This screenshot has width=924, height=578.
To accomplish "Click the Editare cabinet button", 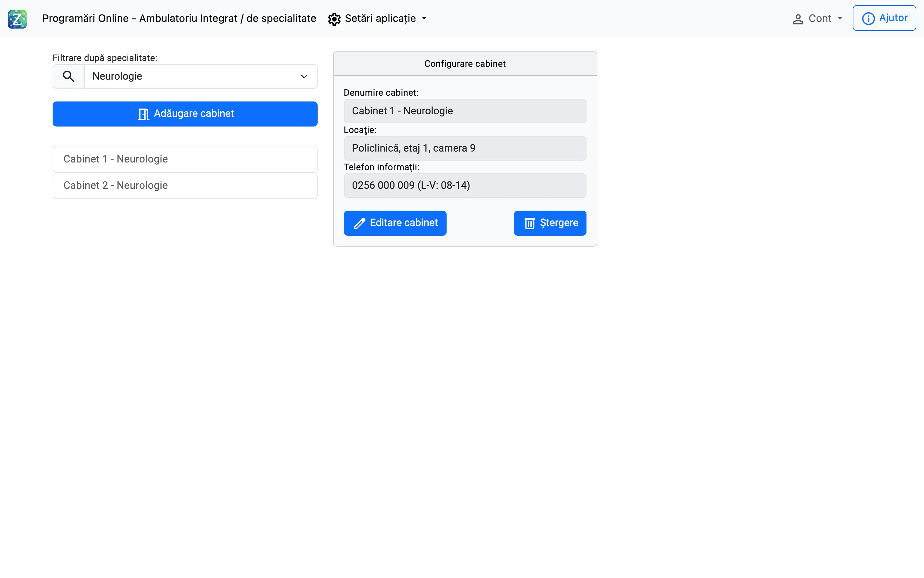I will tap(395, 223).
